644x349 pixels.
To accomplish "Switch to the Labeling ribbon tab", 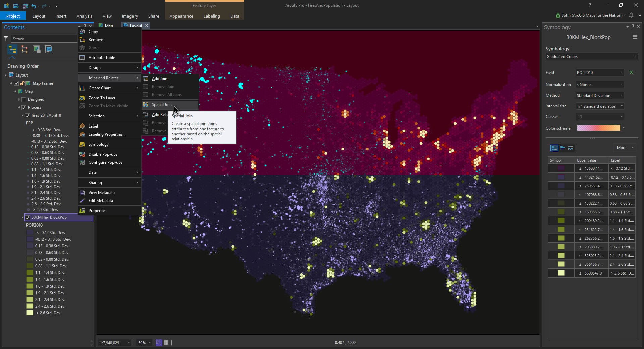I will click(x=212, y=16).
